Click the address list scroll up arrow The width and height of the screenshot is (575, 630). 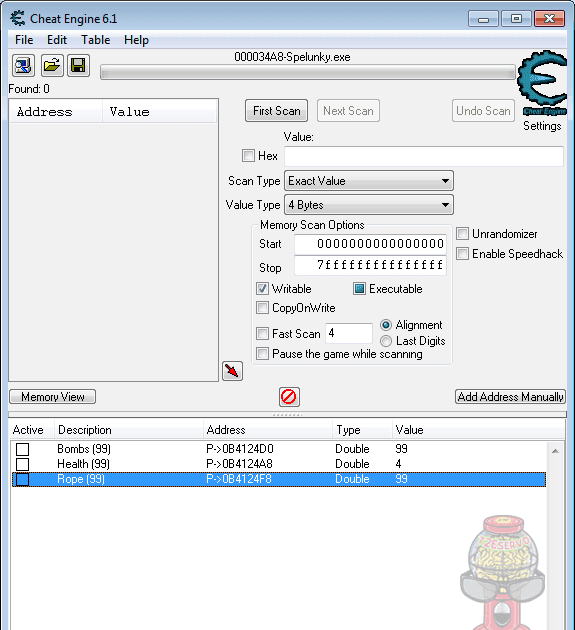coord(555,451)
